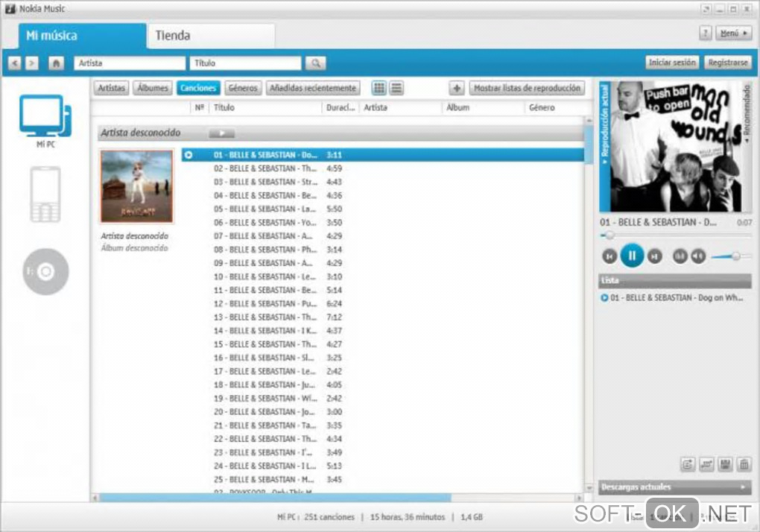Select track 25 - BELLE & SEBASTIAN row

[383, 480]
